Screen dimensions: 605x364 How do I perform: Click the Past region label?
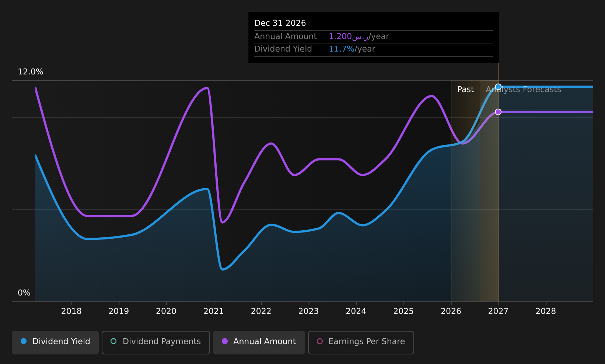(465, 90)
